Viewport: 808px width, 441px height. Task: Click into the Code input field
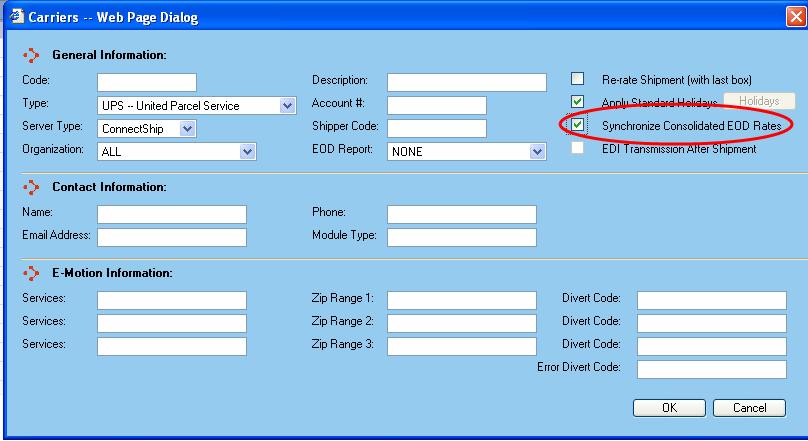click(147, 82)
